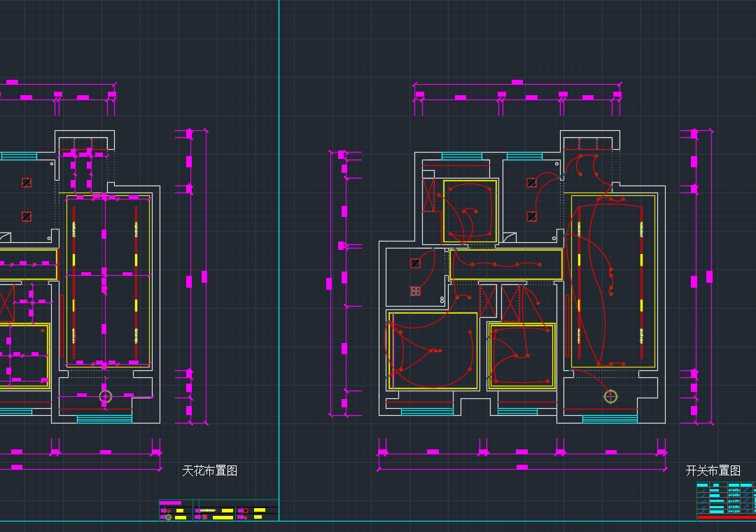Select the cyan bottom window in ceiling plan

tap(104, 419)
